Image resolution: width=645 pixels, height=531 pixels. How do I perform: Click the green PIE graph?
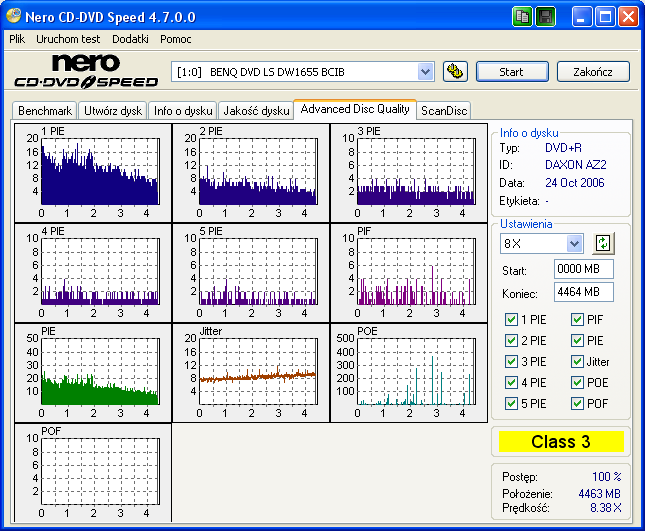[x=100, y=371]
